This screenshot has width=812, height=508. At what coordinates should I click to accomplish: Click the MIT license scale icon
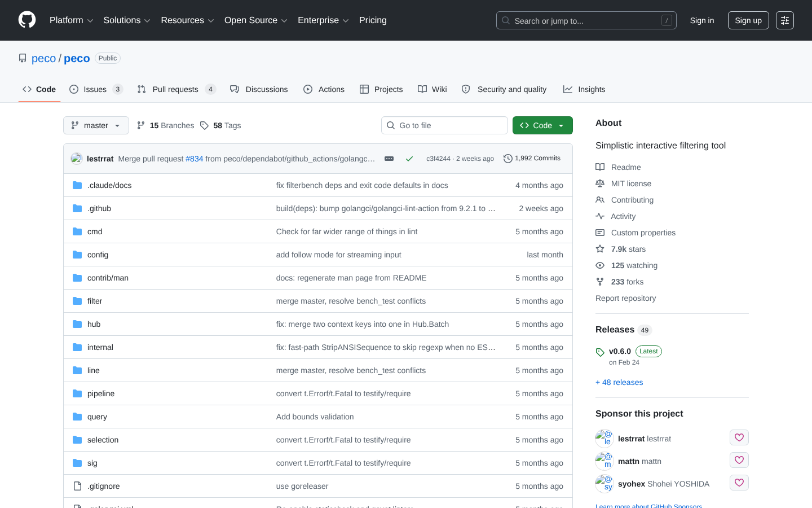[600, 183]
